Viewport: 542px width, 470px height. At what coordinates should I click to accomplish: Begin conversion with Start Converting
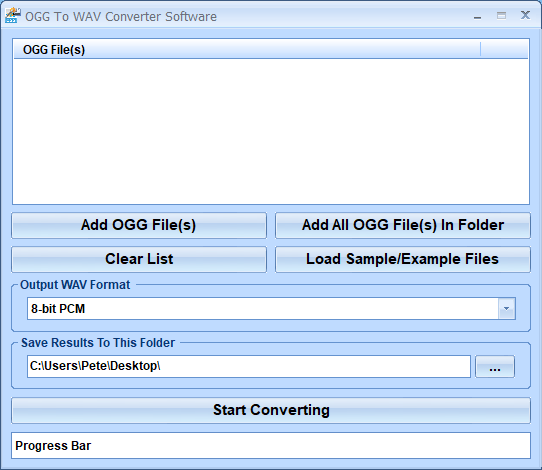point(271,411)
